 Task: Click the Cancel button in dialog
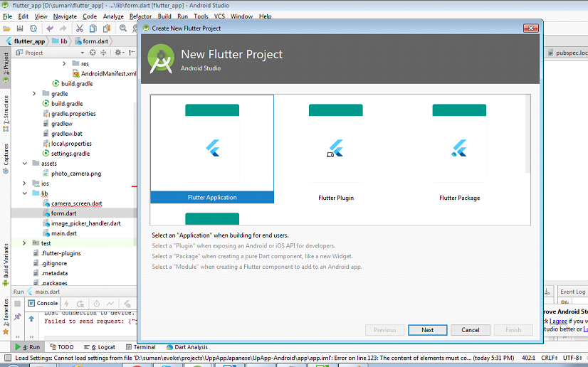tap(471, 330)
